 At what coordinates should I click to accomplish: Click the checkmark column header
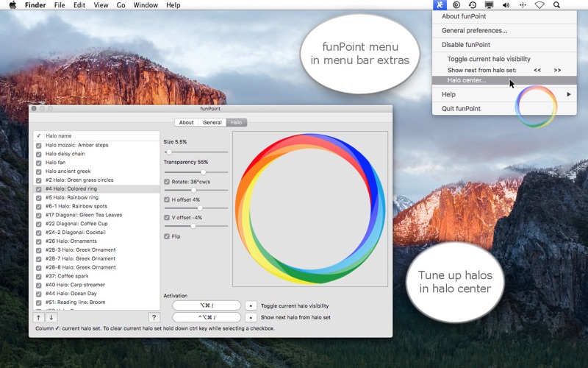pyautogui.click(x=39, y=136)
